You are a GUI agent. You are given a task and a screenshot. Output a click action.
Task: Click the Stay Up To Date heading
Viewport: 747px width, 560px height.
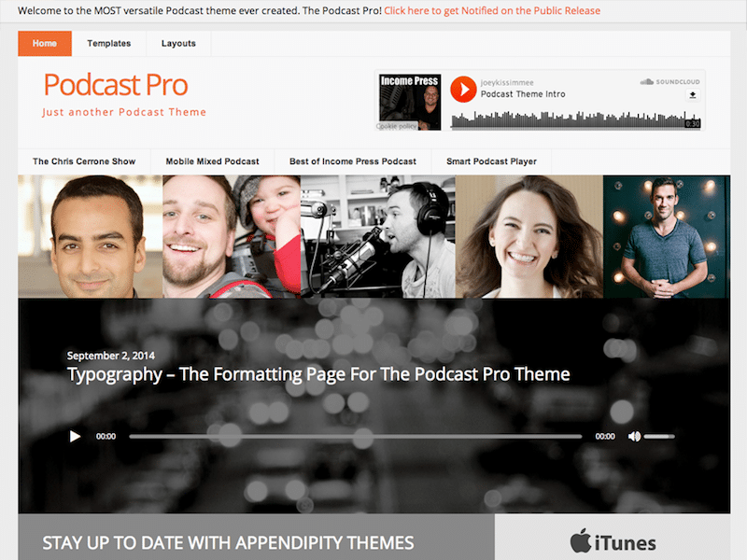228,543
